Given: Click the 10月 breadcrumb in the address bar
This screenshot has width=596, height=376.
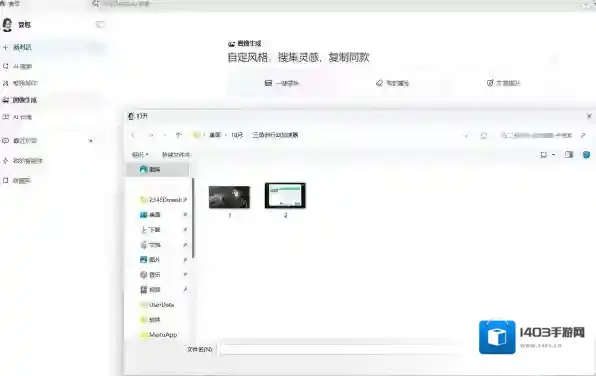Looking at the screenshot, I should point(237,135).
